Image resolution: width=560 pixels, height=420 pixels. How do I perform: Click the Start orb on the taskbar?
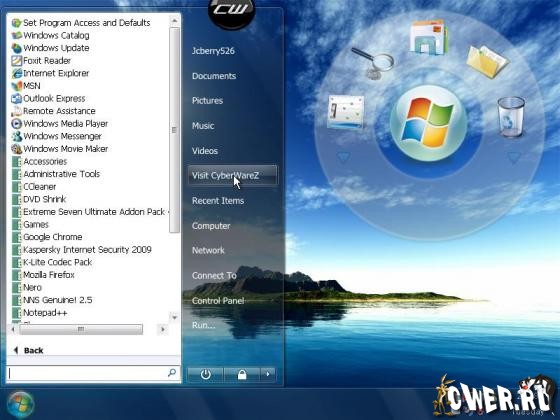click(20, 405)
